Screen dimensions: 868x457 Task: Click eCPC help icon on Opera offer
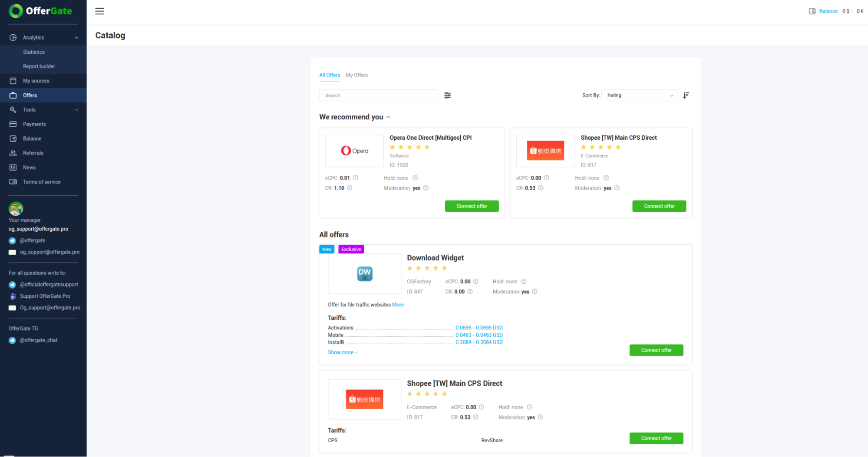tap(355, 178)
